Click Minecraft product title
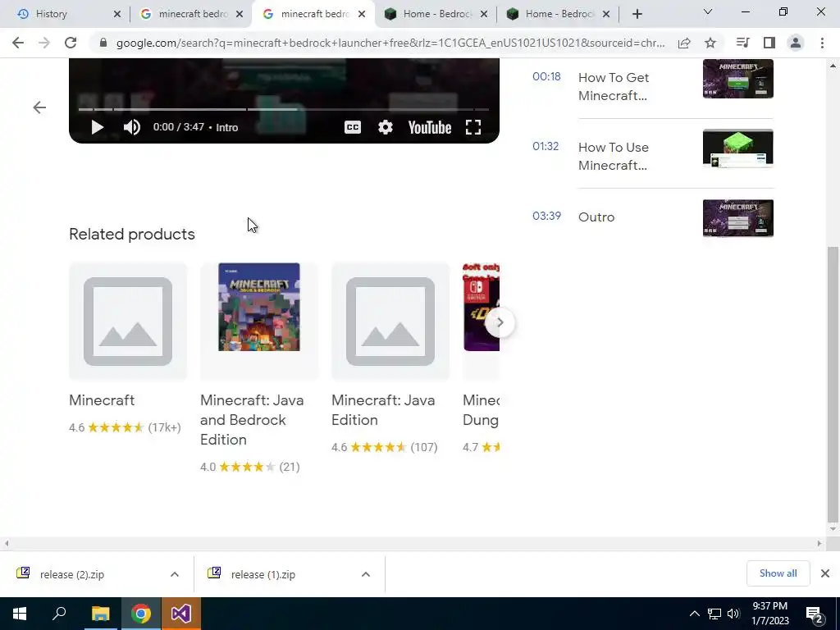The height and width of the screenshot is (630, 840). pos(102,400)
